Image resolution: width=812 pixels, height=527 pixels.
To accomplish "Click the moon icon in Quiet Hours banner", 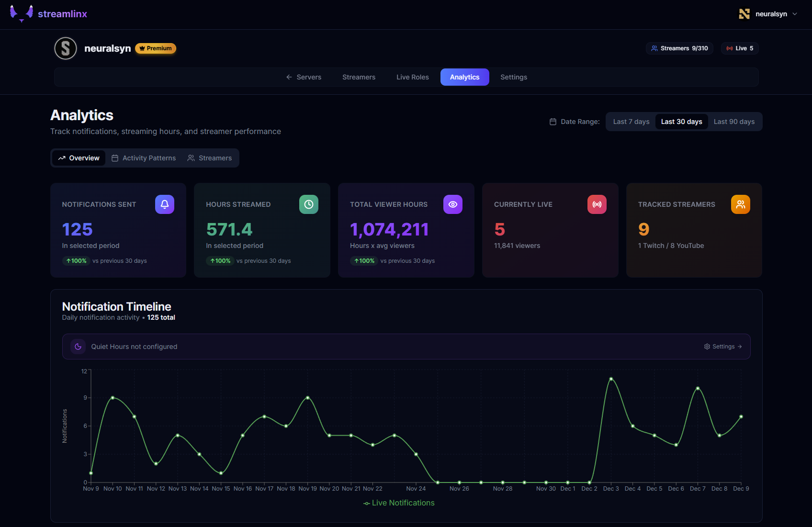I will (78, 346).
